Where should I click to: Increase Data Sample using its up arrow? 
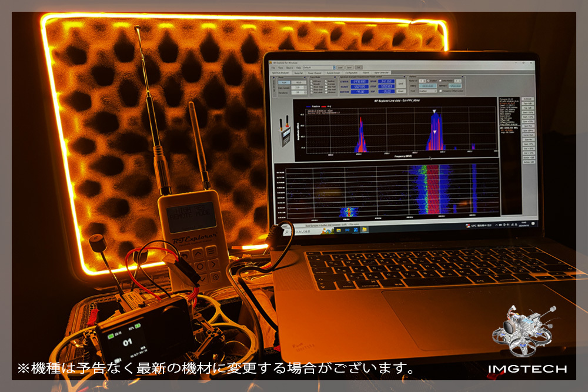305,86
